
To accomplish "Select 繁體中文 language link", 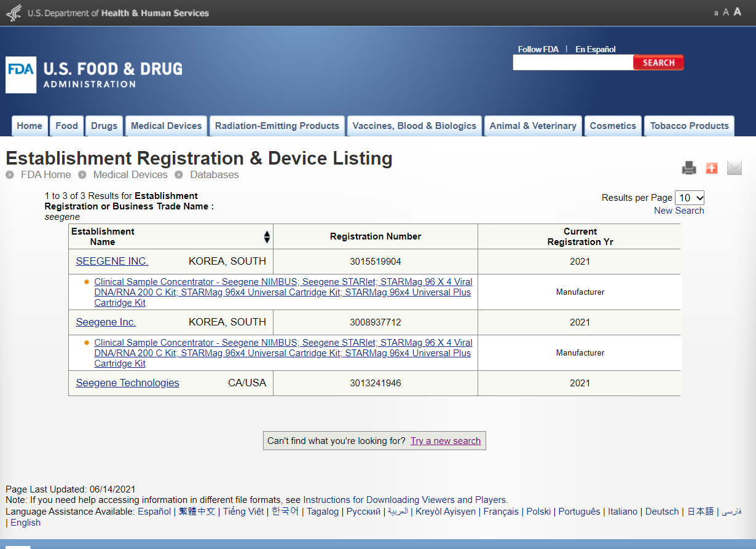I will pyautogui.click(x=197, y=512).
